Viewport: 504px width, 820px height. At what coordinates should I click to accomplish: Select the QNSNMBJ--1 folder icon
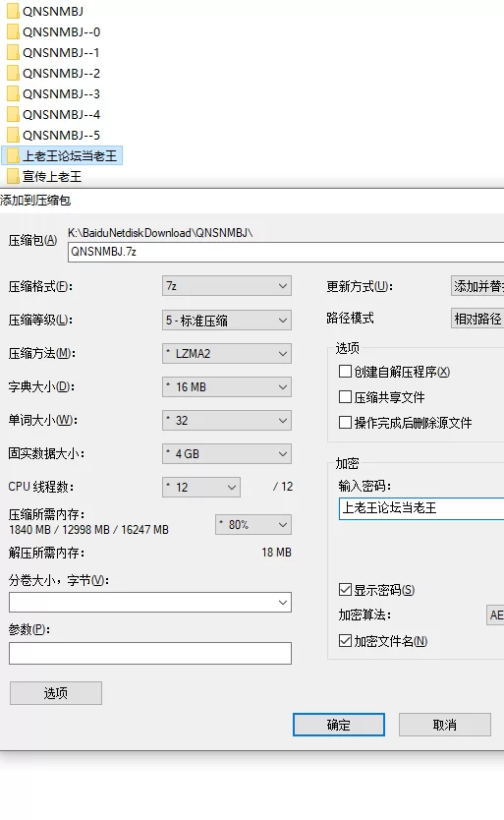13,52
